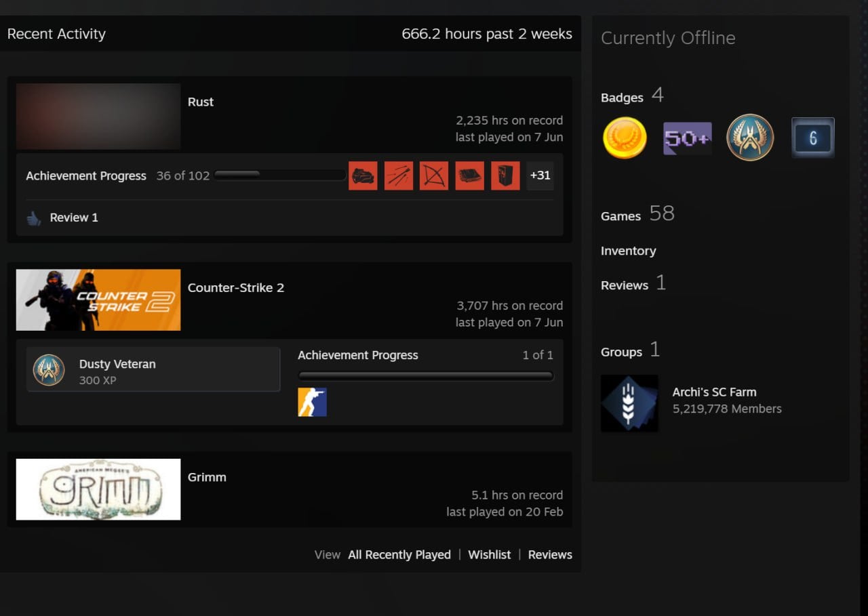Open the Archi's SC Farm group avatar
The height and width of the screenshot is (616, 868).
click(629, 403)
